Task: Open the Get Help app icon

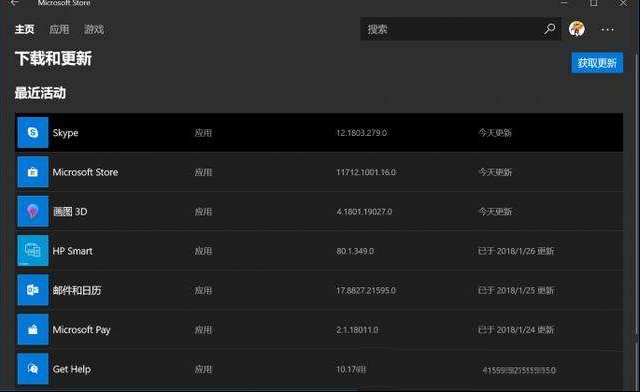Action: (x=33, y=369)
